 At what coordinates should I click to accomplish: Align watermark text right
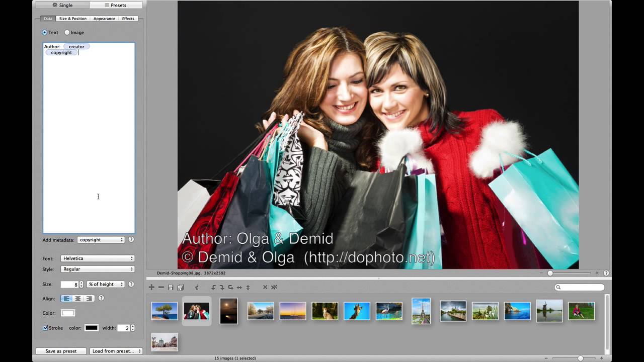point(89,298)
